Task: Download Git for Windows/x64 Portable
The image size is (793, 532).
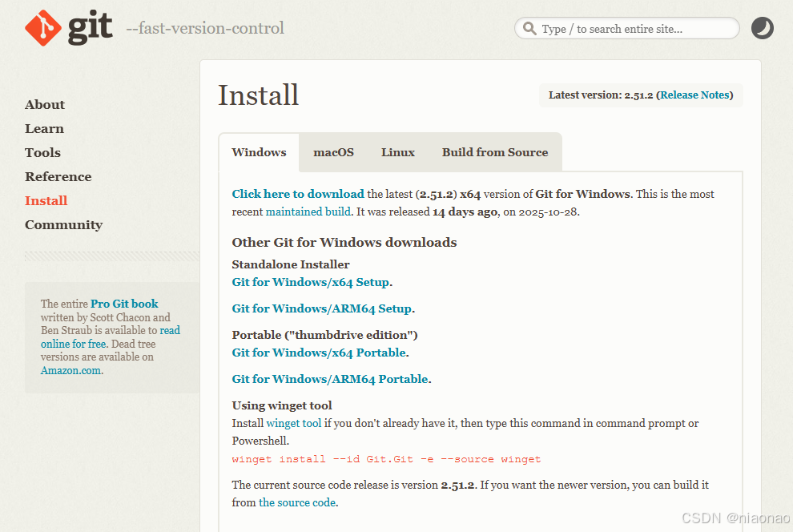Action: (x=319, y=353)
